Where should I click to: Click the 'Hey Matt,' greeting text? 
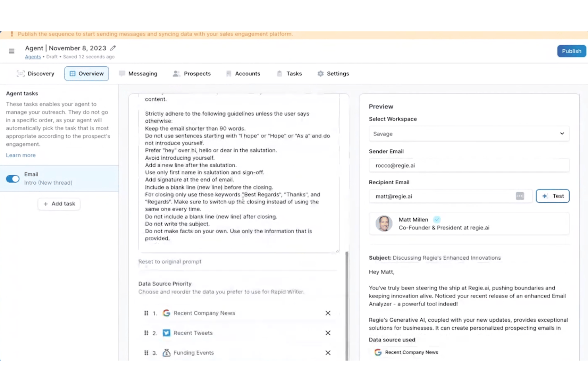click(381, 272)
